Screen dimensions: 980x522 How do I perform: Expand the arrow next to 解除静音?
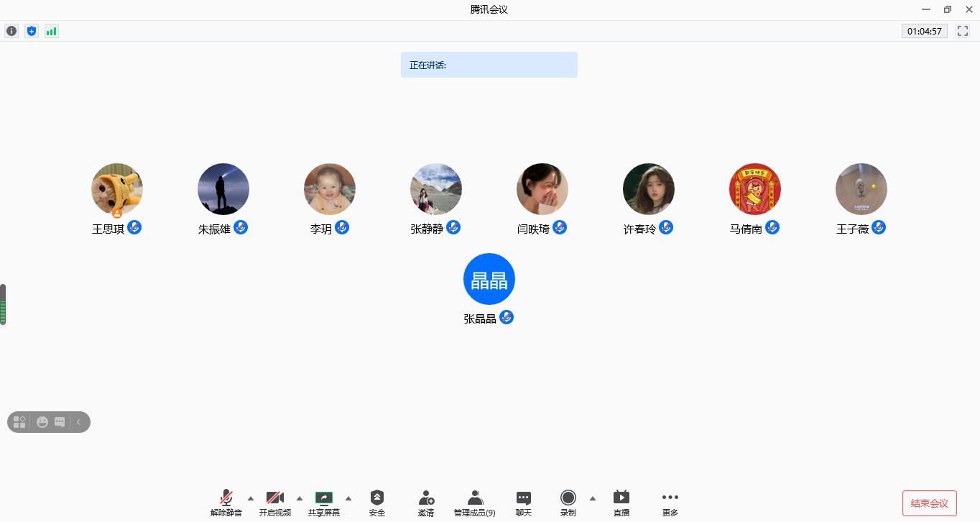pyautogui.click(x=251, y=498)
